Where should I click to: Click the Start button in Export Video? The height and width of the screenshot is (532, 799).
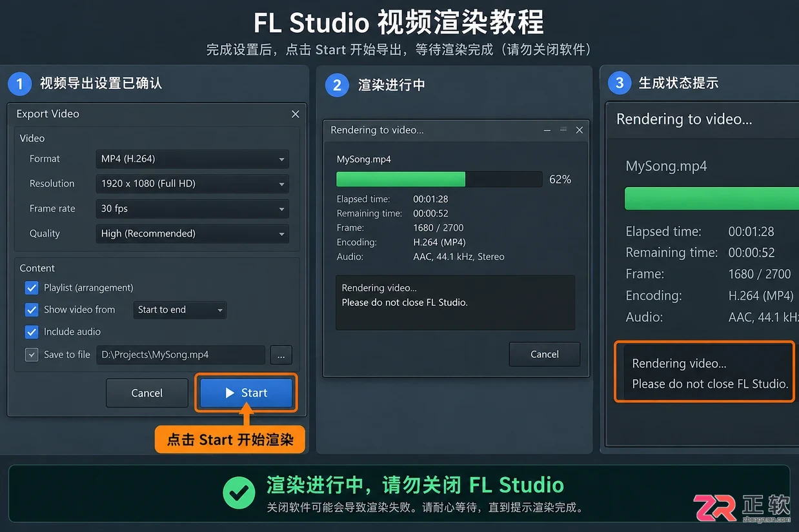246,393
